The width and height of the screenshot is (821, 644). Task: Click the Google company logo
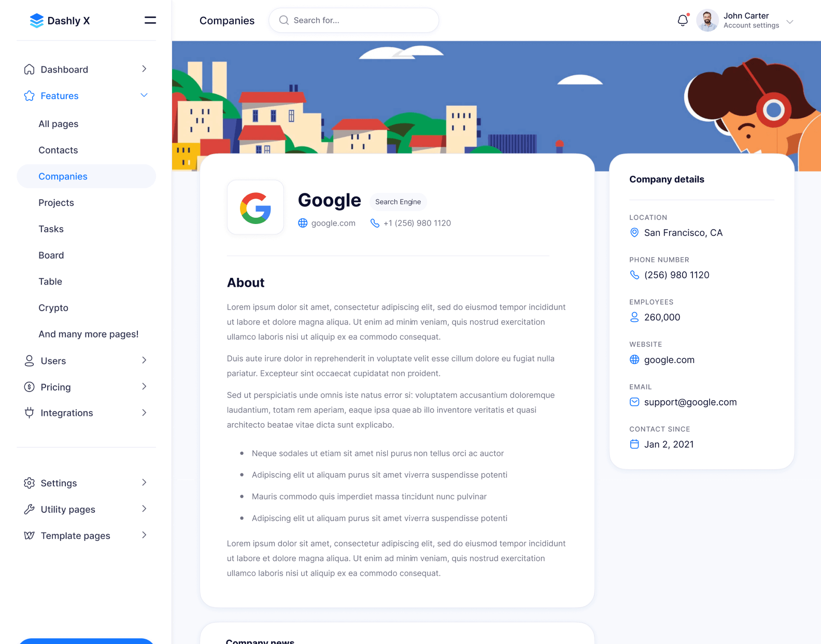[256, 208]
